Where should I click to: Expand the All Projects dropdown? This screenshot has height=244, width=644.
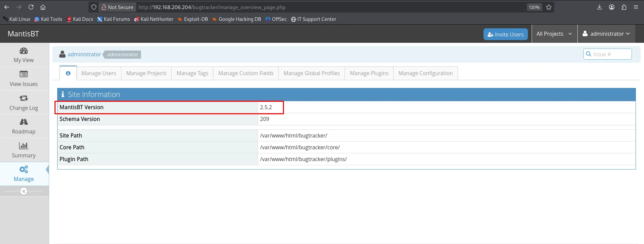pyautogui.click(x=554, y=34)
